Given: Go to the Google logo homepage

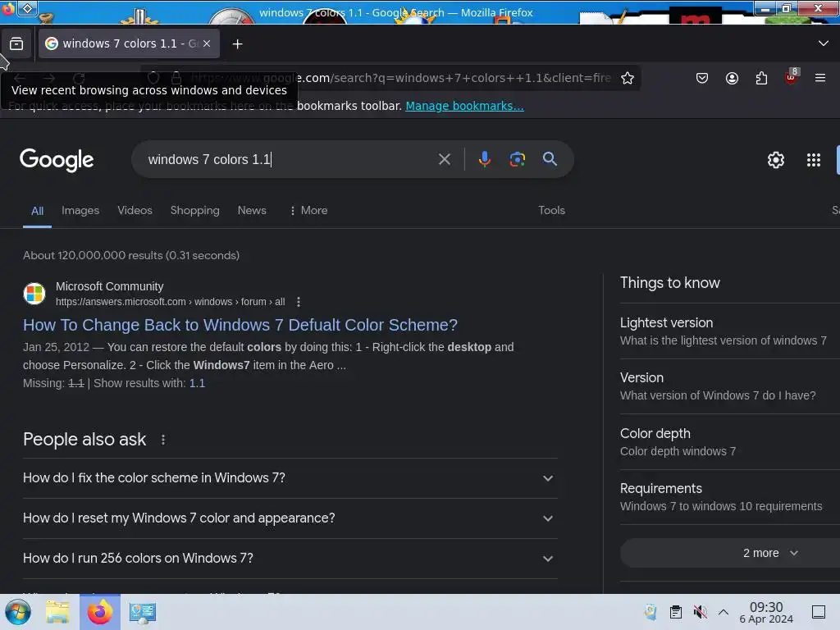Looking at the screenshot, I should [x=57, y=160].
